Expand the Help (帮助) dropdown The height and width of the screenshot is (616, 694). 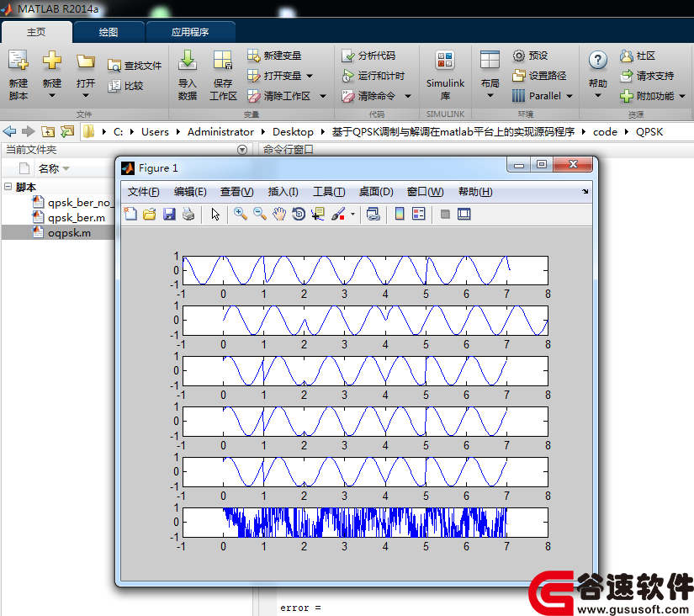[x=597, y=95]
